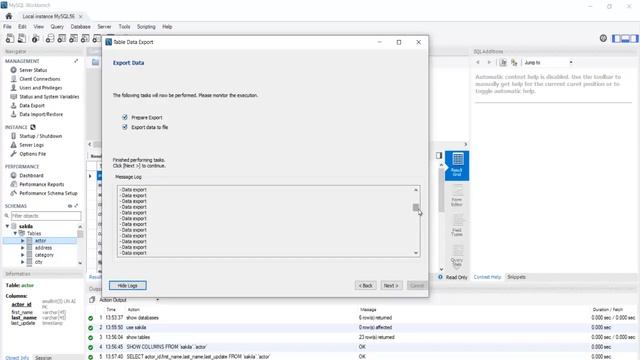Click the Next button in export wizard
The height and width of the screenshot is (360, 640).
click(x=391, y=286)
